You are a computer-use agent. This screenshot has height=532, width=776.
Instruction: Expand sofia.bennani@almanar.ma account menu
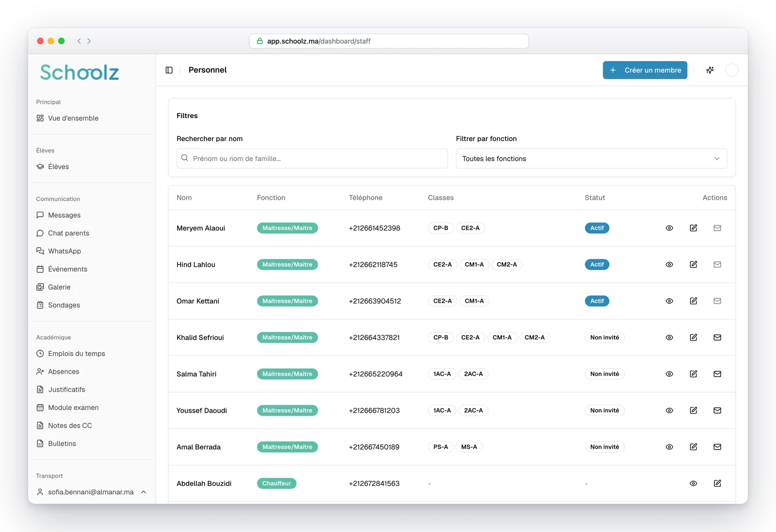(x=92, y=492)
